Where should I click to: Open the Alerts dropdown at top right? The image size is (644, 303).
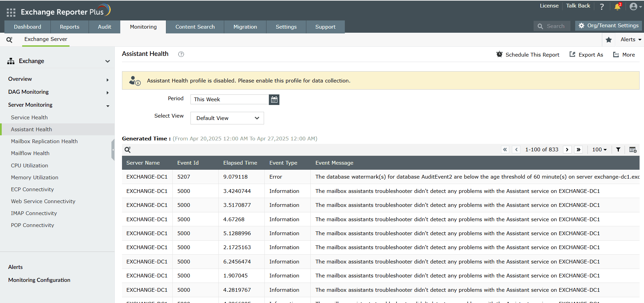(631, 40)
